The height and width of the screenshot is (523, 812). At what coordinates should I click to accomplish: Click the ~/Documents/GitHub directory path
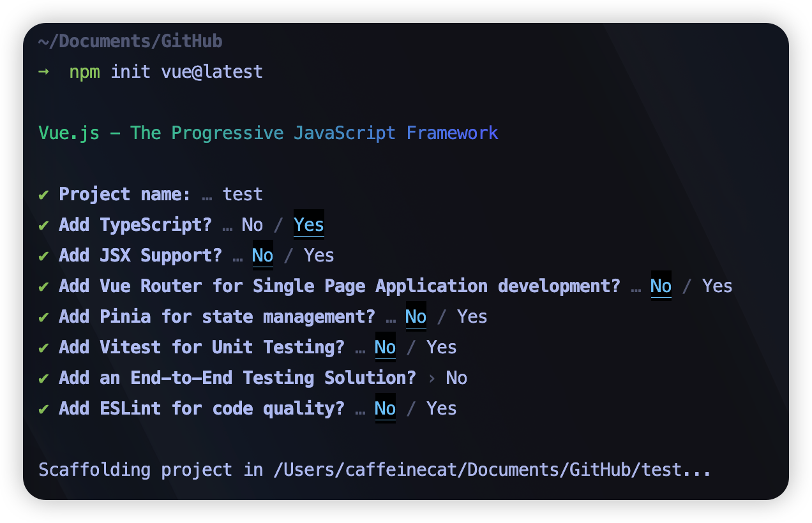pyautogui.click(x=130, y=41)
